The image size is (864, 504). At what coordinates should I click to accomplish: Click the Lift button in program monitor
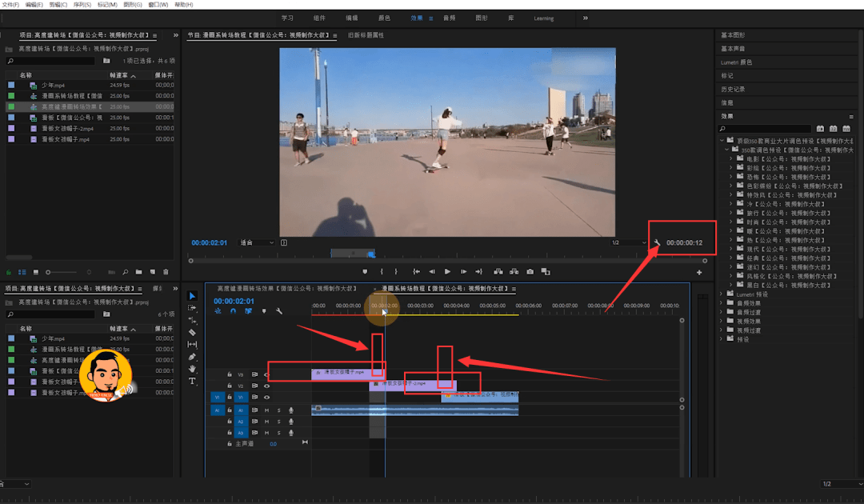(x=498, y=271)
